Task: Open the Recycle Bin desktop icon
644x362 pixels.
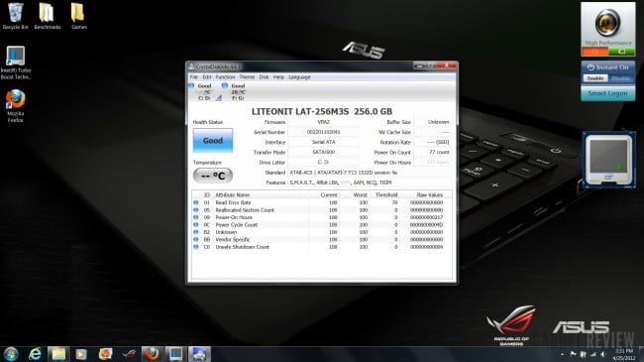Action: 15,17
